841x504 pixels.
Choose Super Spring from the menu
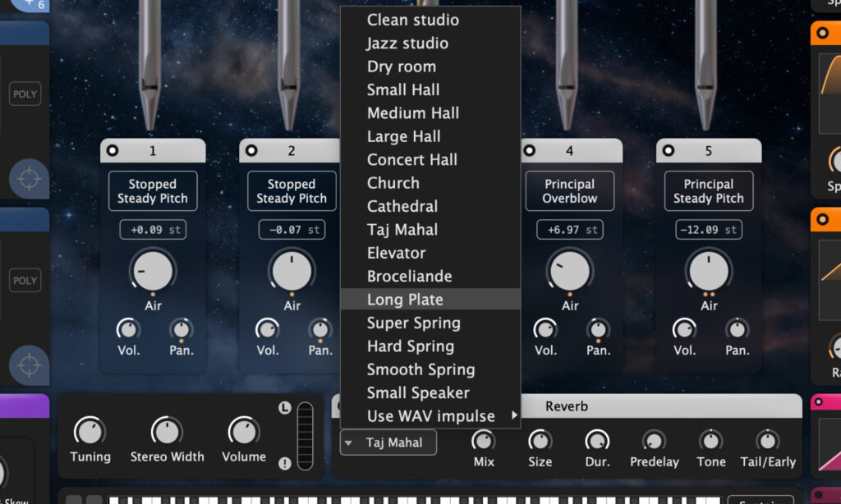(430, 323)
